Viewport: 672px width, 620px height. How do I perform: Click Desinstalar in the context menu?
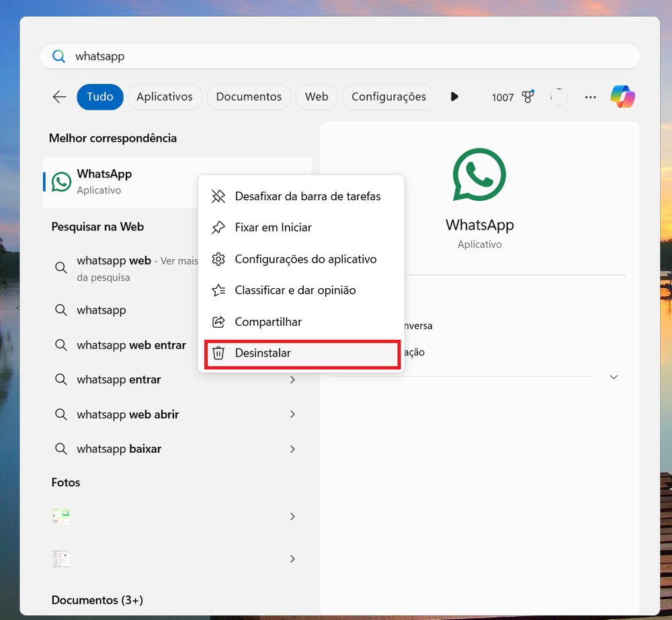coord(302,353)
